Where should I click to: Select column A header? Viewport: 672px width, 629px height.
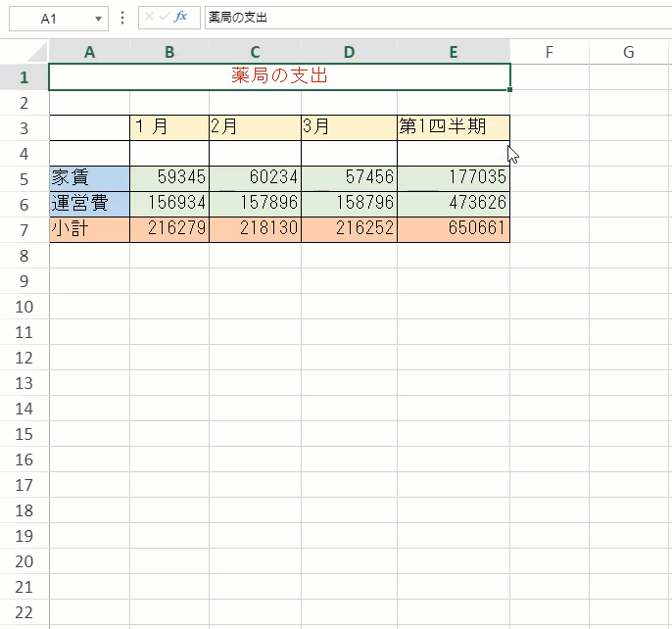[x=89, y=53]
